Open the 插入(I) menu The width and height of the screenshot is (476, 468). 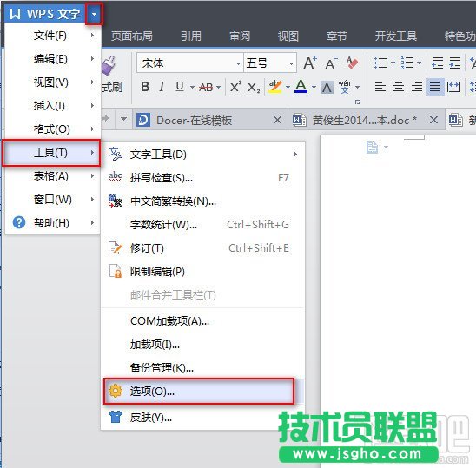[52, 106]
